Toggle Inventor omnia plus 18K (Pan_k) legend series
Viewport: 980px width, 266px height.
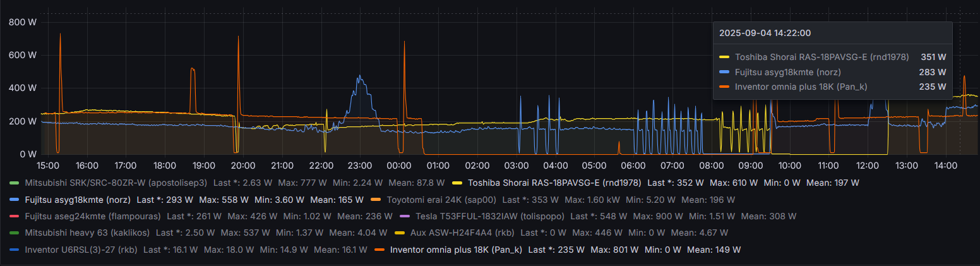pyautogui.click(x=456, y=250)
